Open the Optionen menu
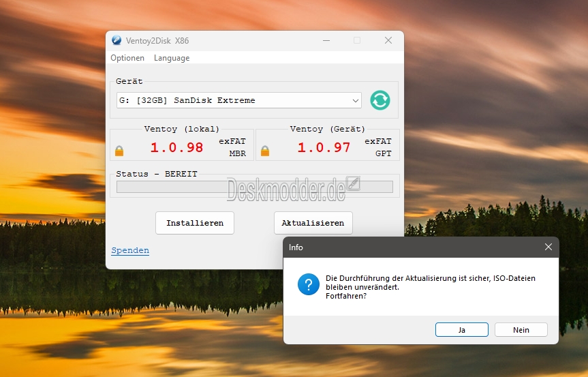588x377 pixels. pos(127,58)
